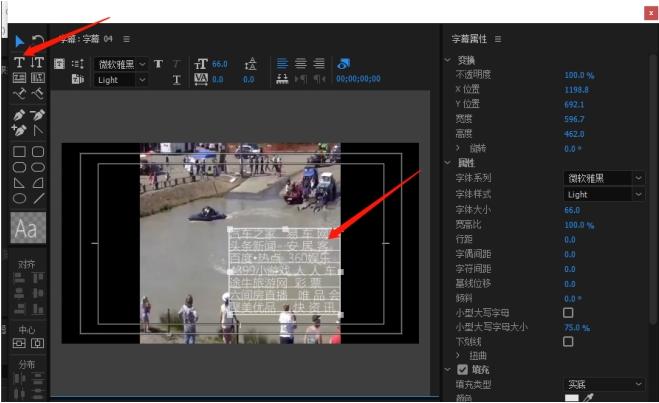Click the 宽度 value 596.7

[x=574, y=119]
